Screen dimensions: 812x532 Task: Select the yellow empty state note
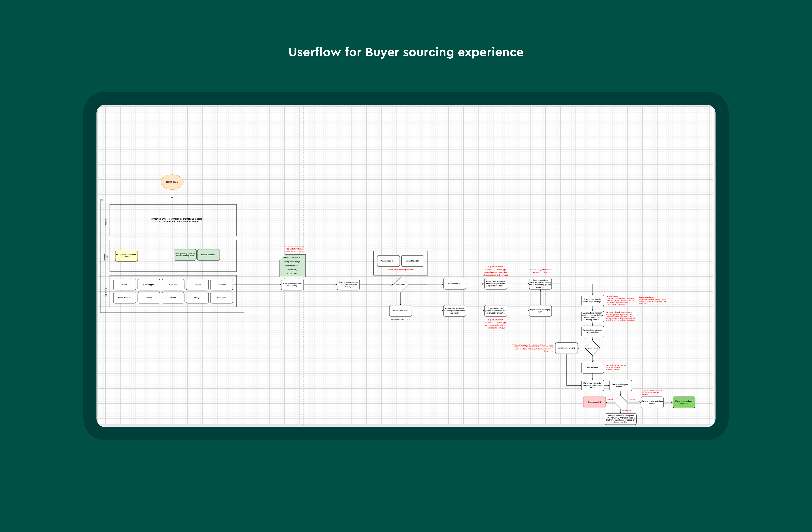126,256
